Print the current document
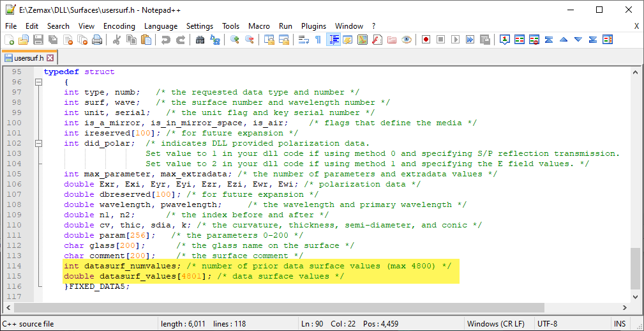The width and height of the screenshot is (644, 331). 97,40
